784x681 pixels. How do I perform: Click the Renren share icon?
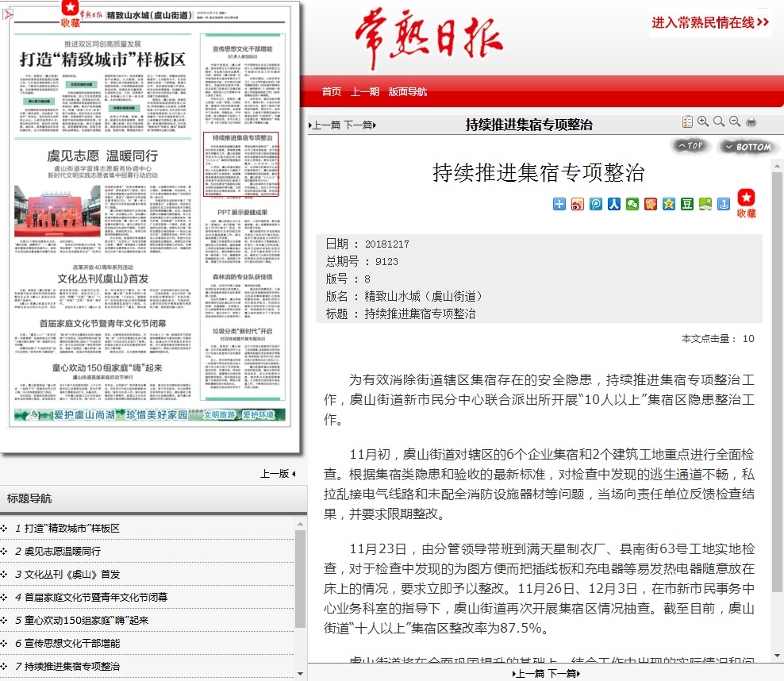[x=614, y=204]
